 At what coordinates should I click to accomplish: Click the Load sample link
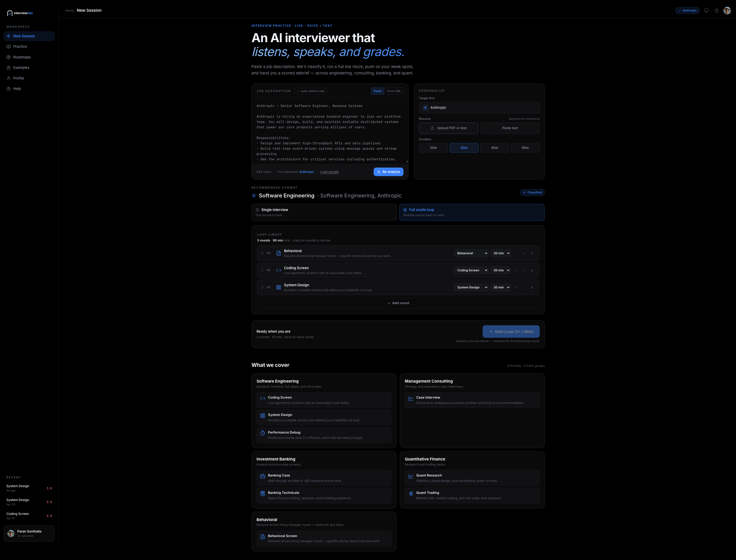329,172
